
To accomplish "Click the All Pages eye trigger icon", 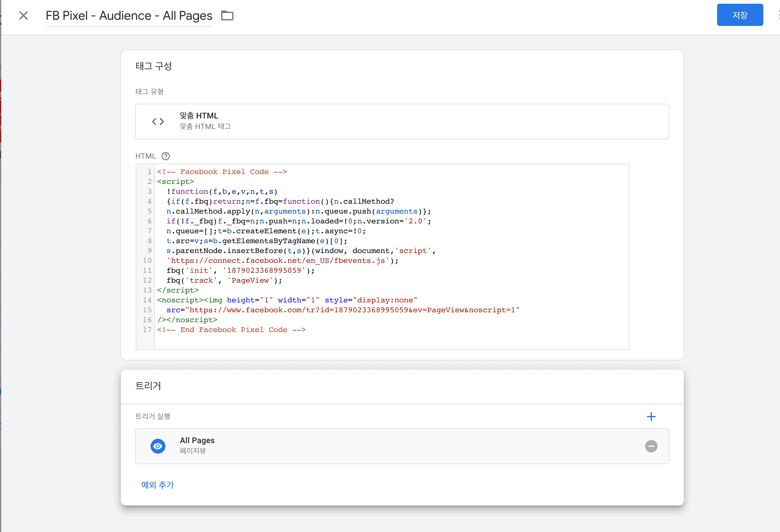I will pos(158,446).
